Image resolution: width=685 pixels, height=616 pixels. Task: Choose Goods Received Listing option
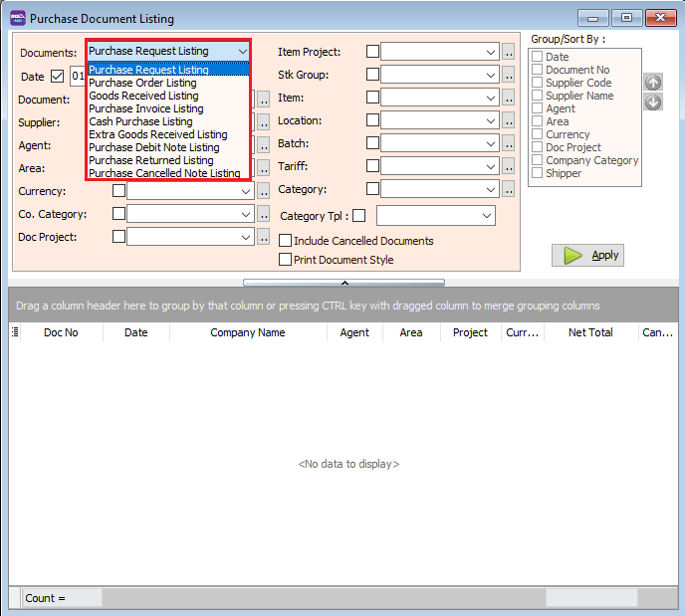144,96
